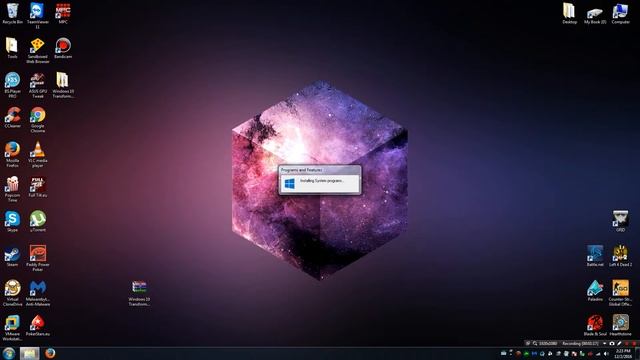
Task: Select the Paladins game shortcut
Action: click(x=595, y=291)
